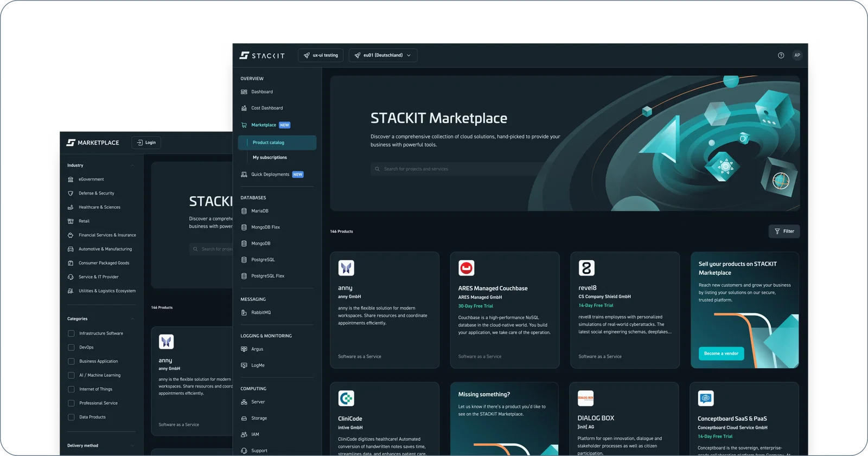Image resolution: width=868 pixels, height=456 pixels.
Task: Click the Quick Deployments icon
Action: click(x=244, y=174)
